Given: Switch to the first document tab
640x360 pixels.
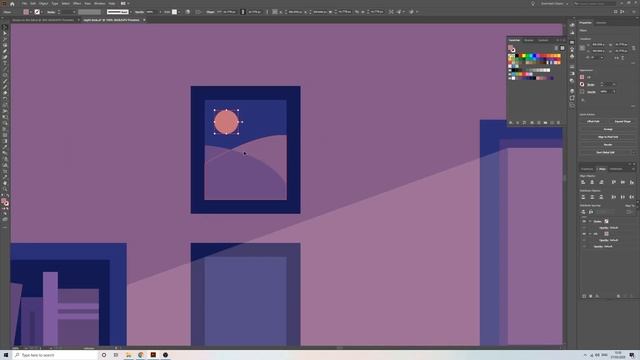Looking at the screenshot, I should pos(43,20).
